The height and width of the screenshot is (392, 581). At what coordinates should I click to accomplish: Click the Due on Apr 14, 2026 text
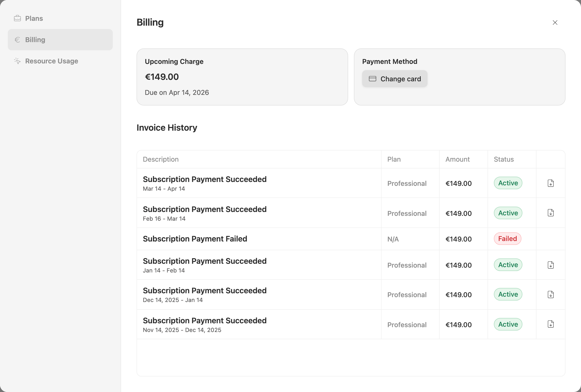pos(177,93)
